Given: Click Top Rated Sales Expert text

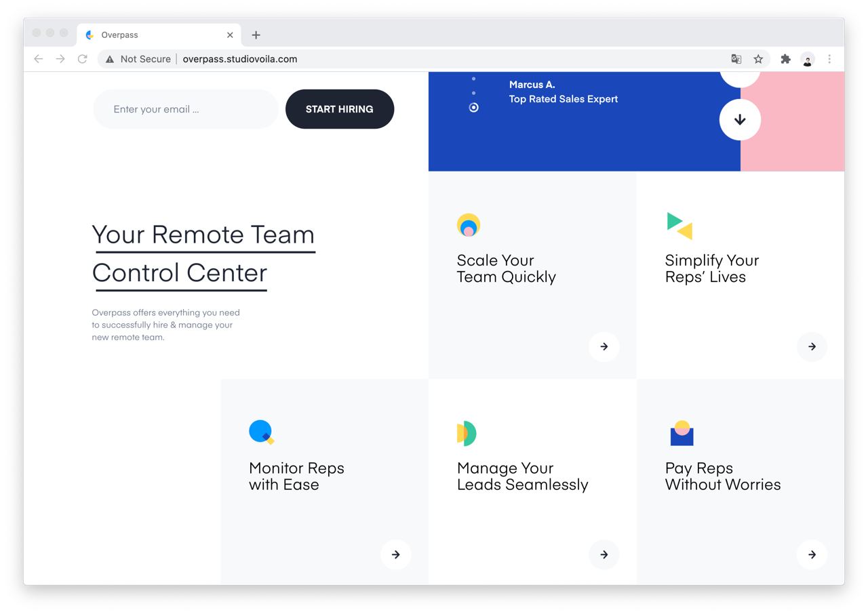Looking at the screenshot, I should tap(564, 99).
